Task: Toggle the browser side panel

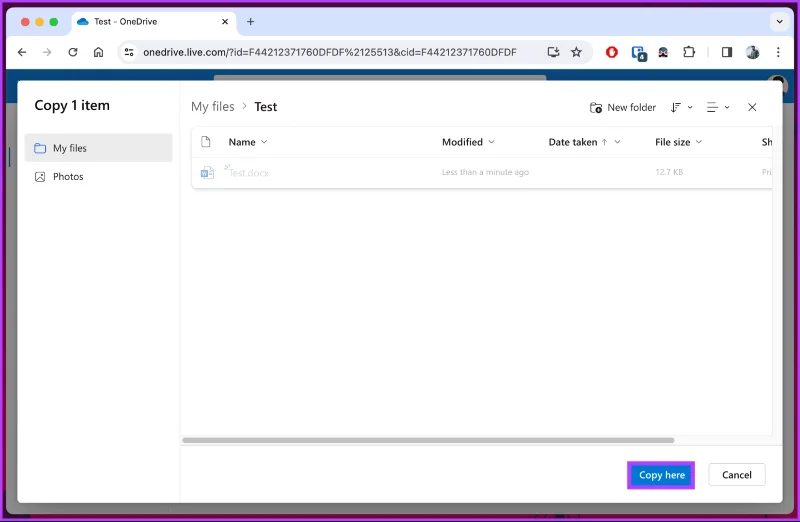Action: point(727,52)
